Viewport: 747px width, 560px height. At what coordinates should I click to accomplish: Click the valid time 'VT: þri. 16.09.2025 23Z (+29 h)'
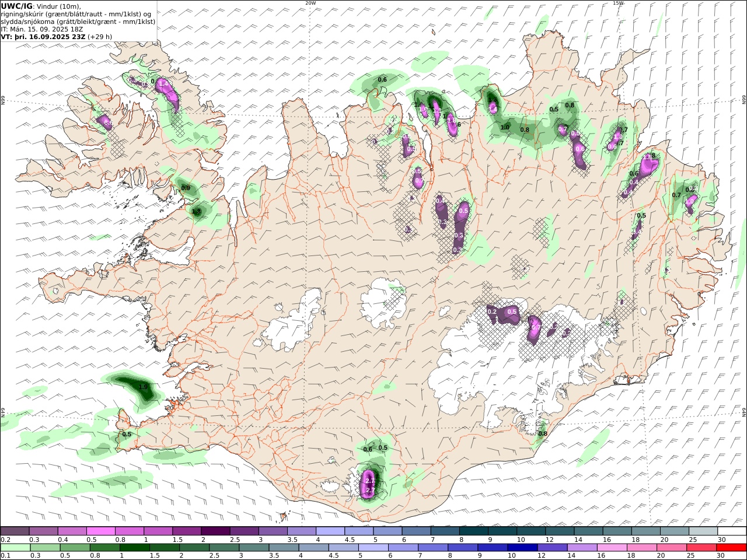coord(57,36)
